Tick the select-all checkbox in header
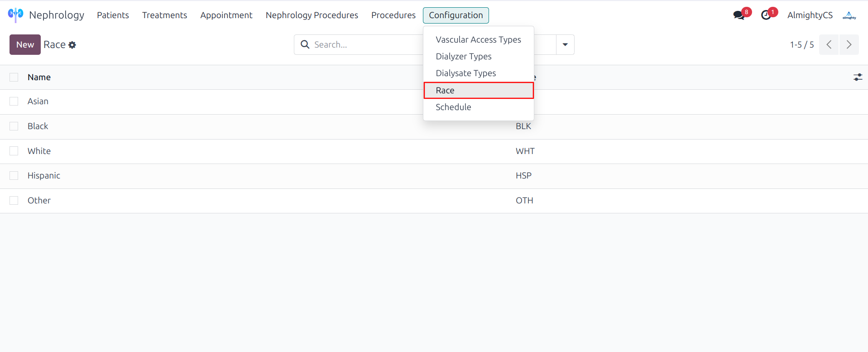The height and width of the screenshot is (352, 868). click(14, 77)
